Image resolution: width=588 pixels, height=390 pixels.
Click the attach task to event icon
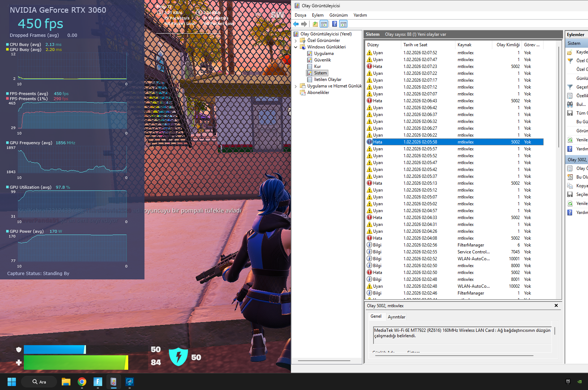pos(570,177)
